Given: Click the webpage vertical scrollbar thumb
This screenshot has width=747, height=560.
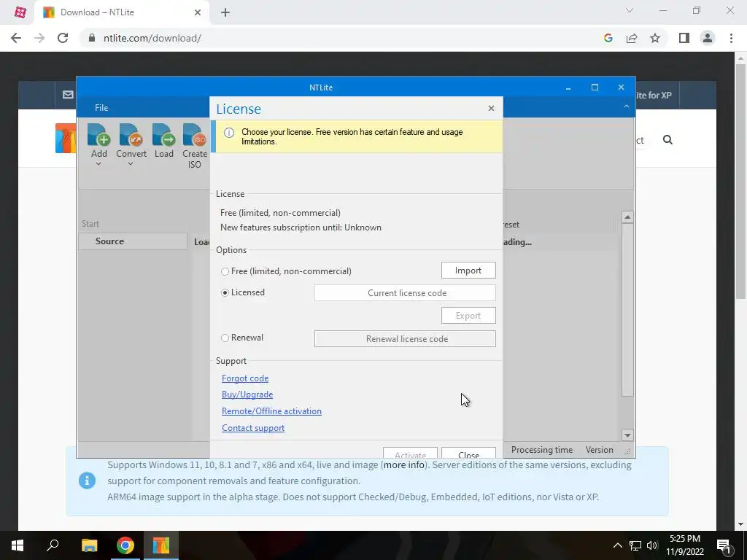Looking at the screenshot, I should [740, 181].
